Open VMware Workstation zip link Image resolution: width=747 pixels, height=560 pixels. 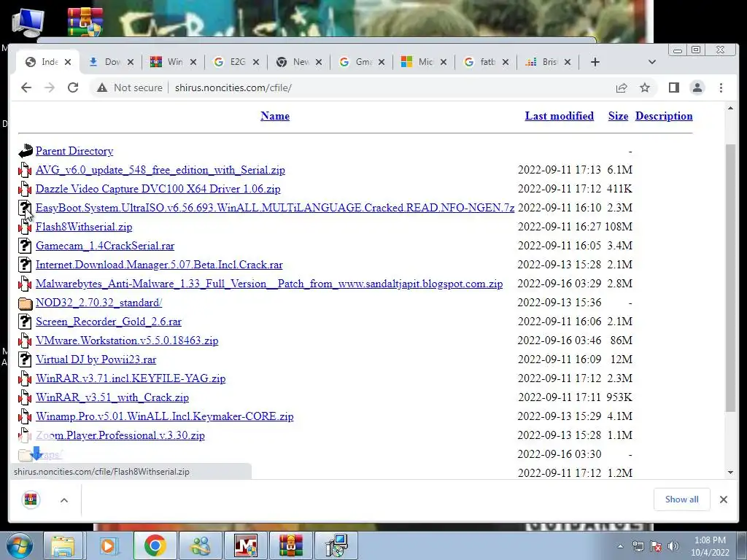coord(127,341)
